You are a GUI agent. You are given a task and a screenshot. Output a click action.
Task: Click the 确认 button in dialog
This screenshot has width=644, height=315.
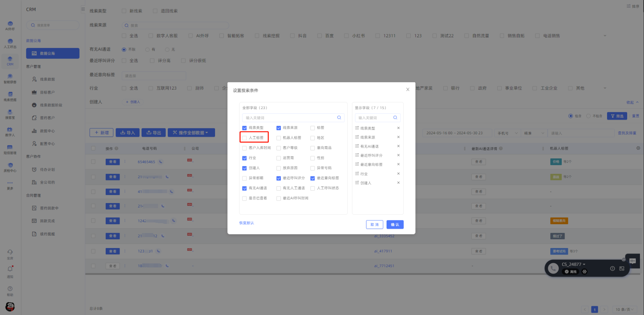[x=395, y=225]
